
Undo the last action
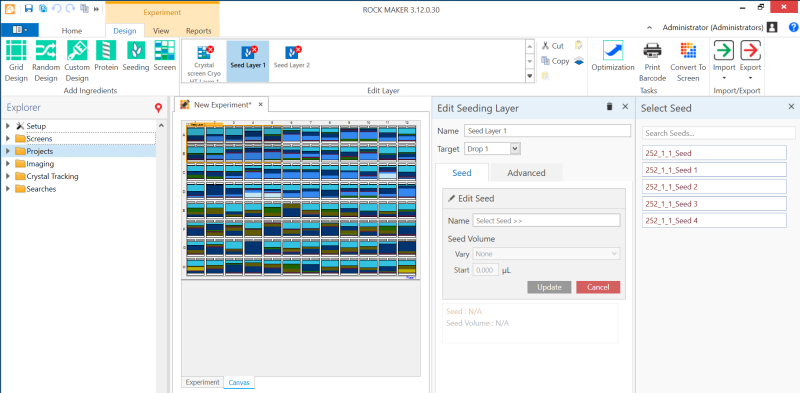(57, 8)
